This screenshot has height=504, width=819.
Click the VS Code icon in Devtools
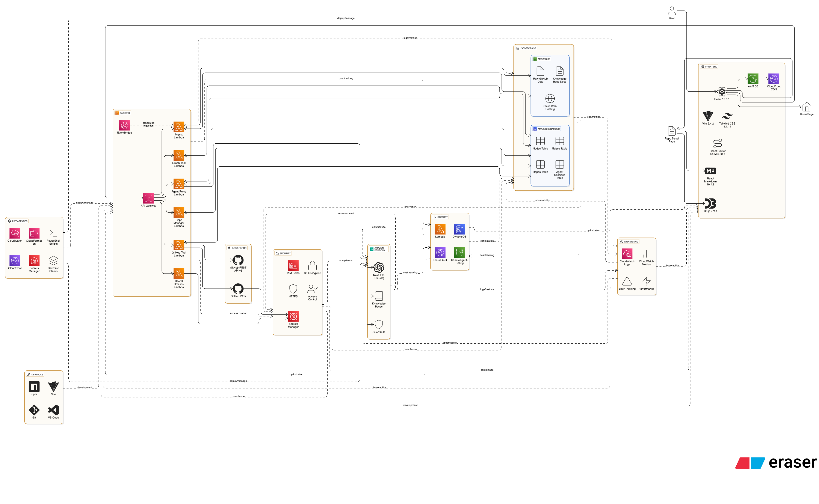click(x=53, y=410)
